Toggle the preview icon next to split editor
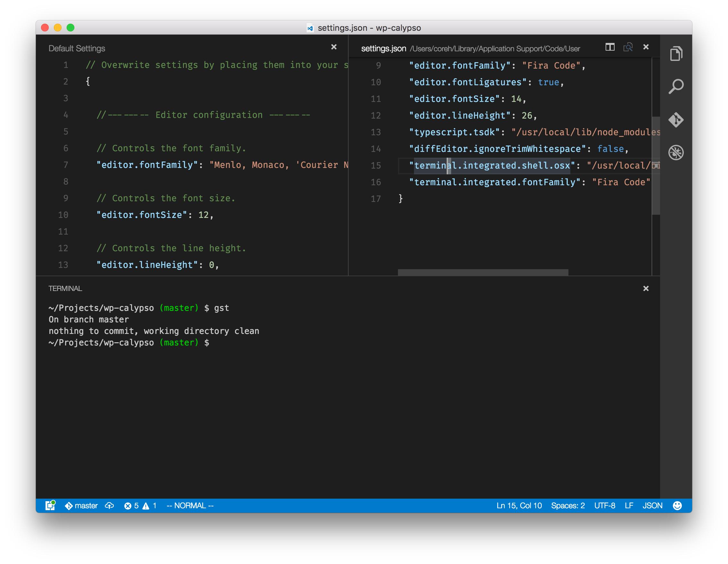The image size is (728, 564). coord(629,47)
